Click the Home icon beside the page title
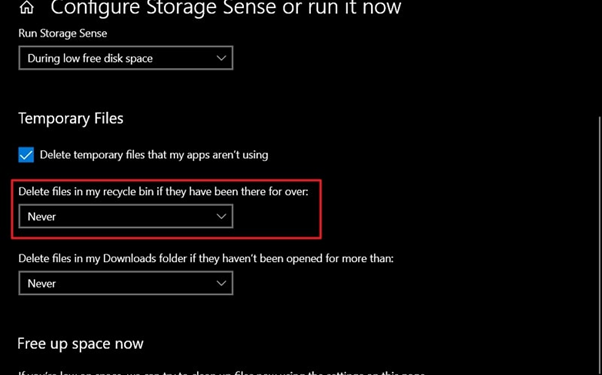The width and height of the screenshot is (602, 375). pos(26,7)
